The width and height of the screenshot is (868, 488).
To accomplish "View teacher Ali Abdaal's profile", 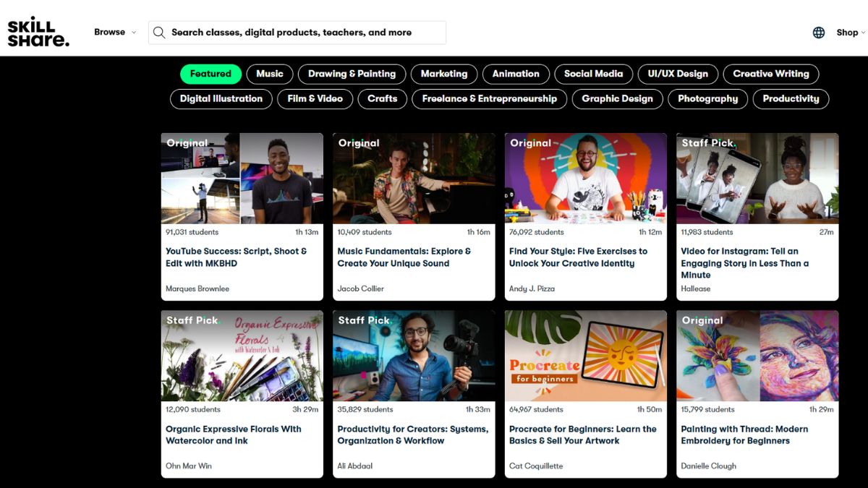I will 355,466.
